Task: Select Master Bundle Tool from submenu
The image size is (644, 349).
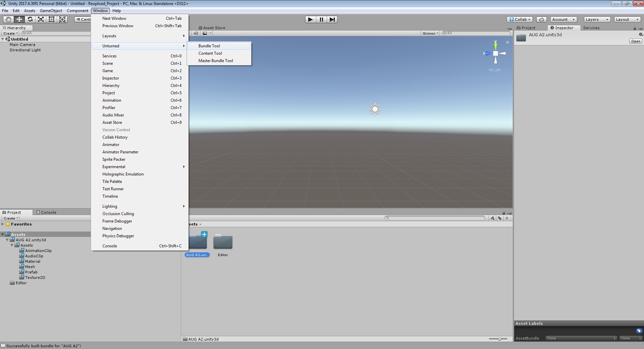Action: click(219, 61)
